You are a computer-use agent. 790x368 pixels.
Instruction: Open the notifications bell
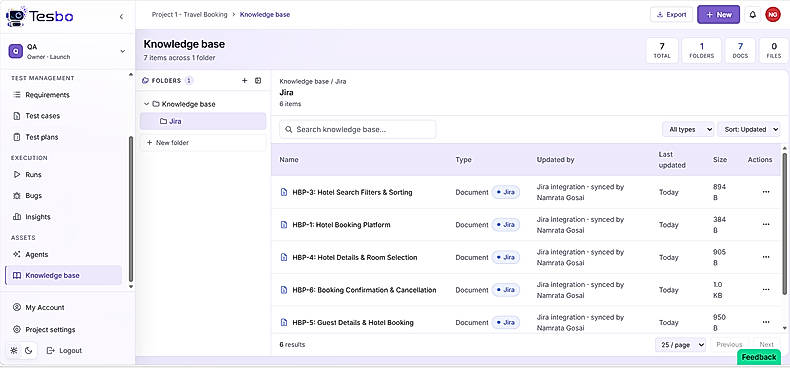752,15
